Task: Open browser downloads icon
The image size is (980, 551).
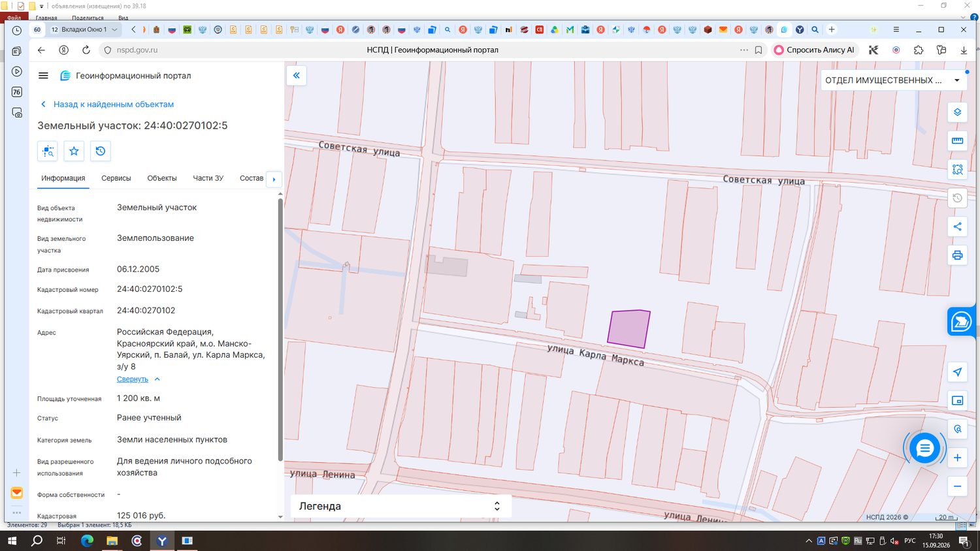Action: (x=964, y=50)
